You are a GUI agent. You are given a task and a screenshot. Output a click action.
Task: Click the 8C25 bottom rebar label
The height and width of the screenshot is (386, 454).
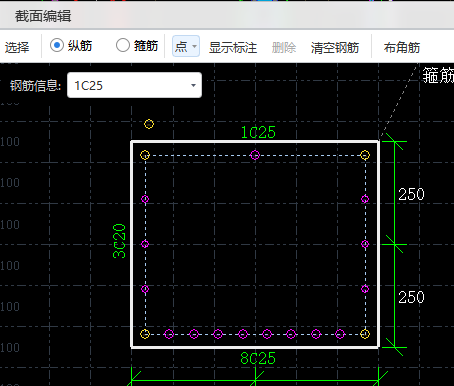258,359
